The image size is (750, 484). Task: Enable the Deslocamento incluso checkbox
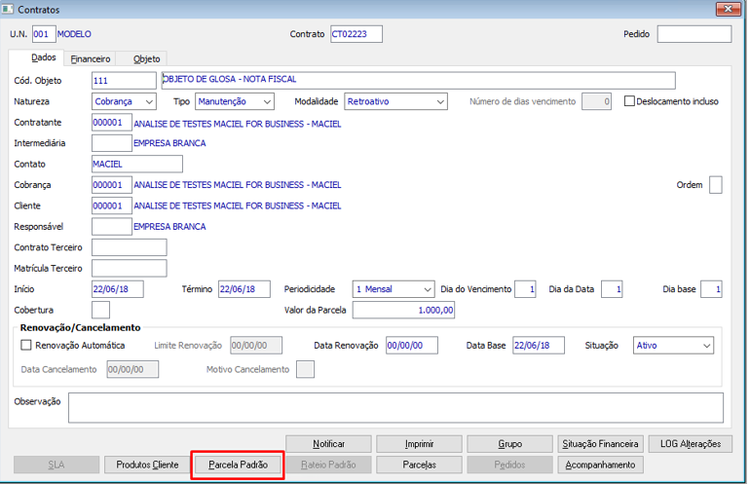[629, 101]
